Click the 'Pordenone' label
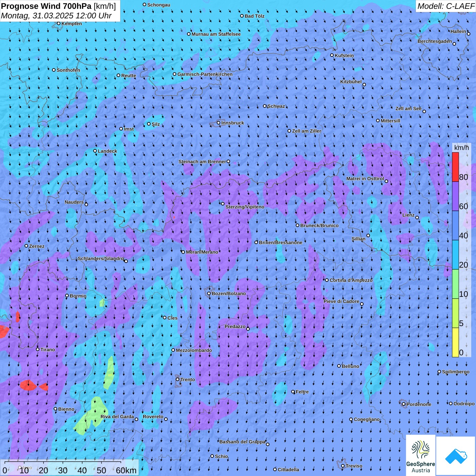Screen dimensions: 476x476 coord(419,404)
